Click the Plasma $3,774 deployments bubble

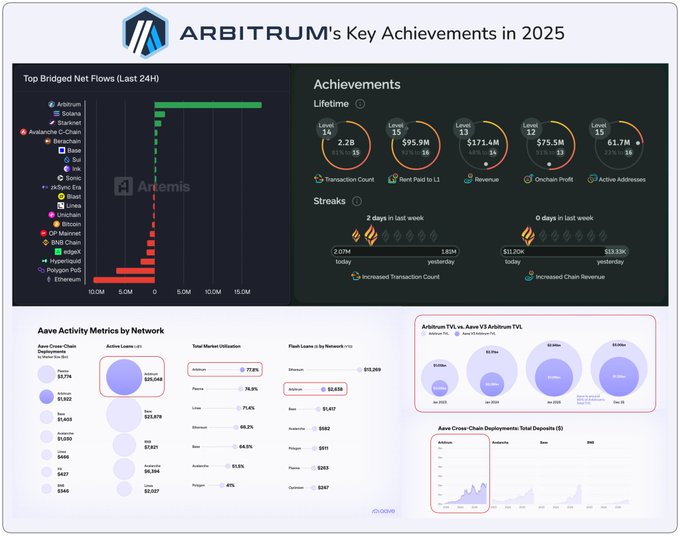coord(46,374)
